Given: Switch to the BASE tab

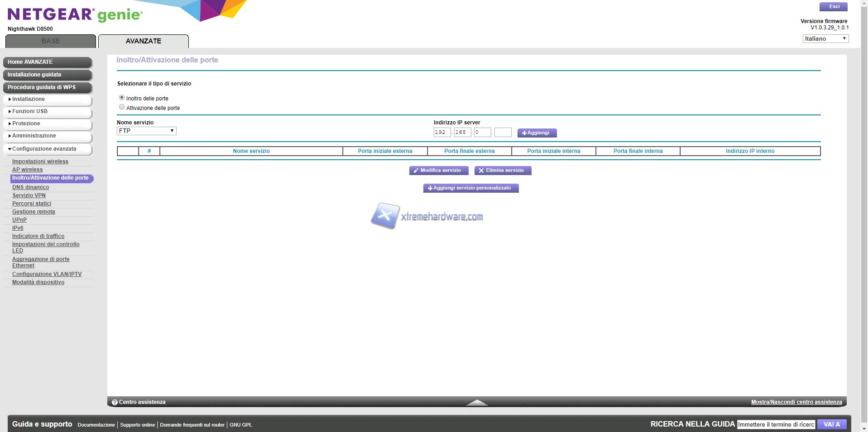Looking at the screenshot, I should [x=51, y=41].
